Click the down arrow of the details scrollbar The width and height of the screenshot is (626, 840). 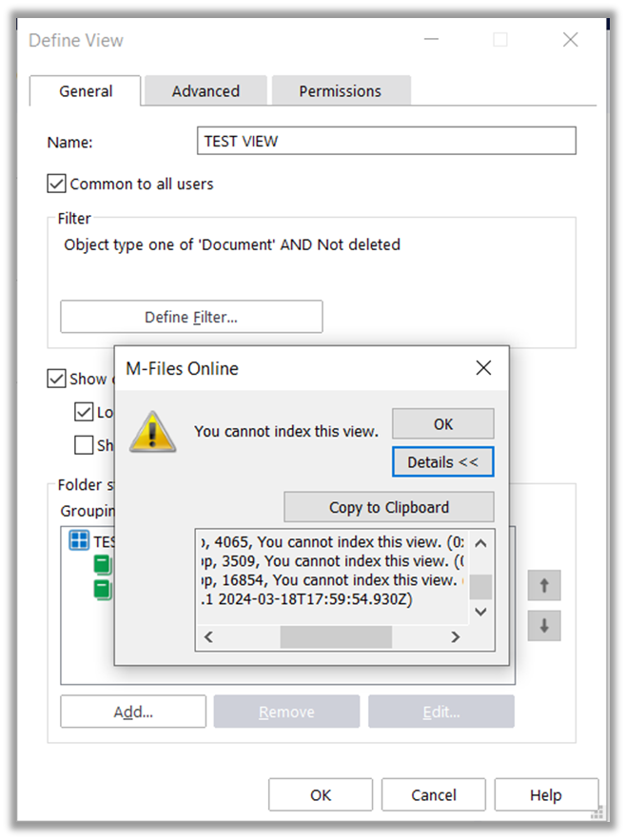pos(480,612)
